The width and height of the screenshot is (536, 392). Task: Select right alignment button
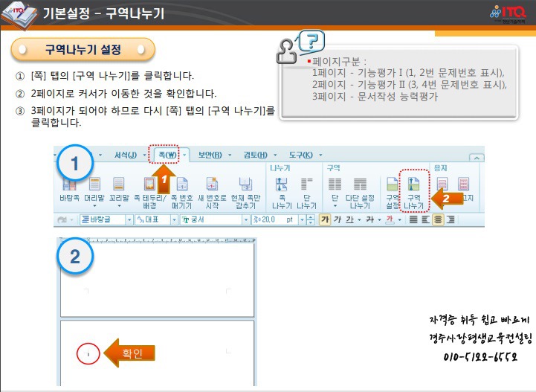[x=451, y=219]
